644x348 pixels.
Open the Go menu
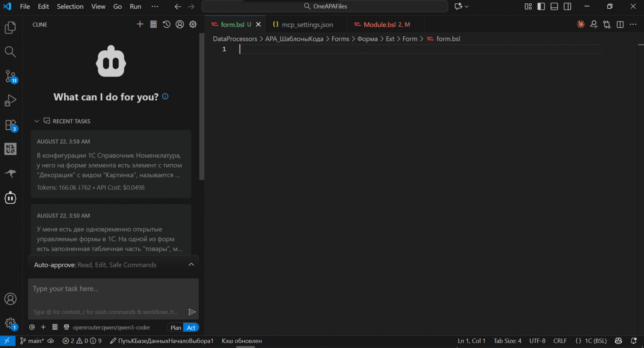coord(117,6)
